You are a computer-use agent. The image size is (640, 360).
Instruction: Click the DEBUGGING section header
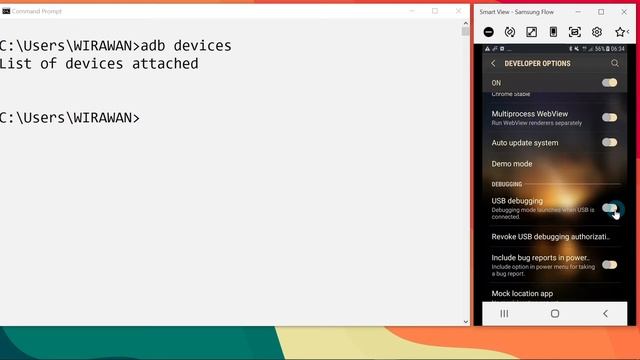[507, 184]
